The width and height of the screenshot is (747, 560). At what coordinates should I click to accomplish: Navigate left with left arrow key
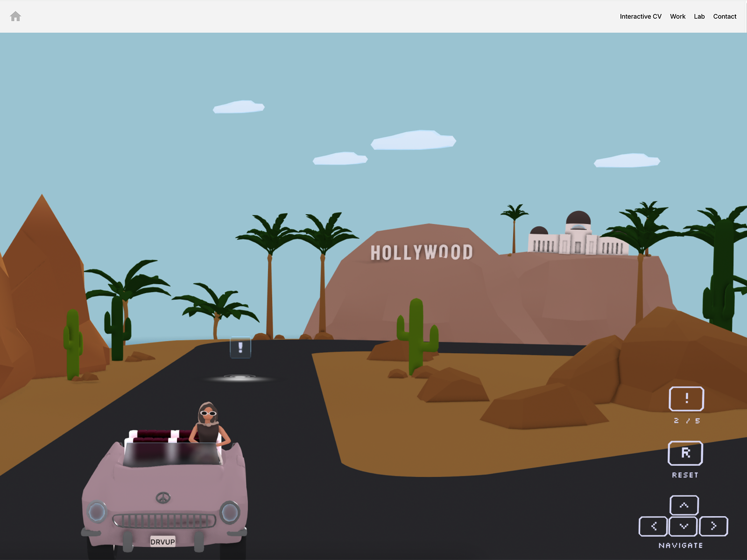pos(654,526)
